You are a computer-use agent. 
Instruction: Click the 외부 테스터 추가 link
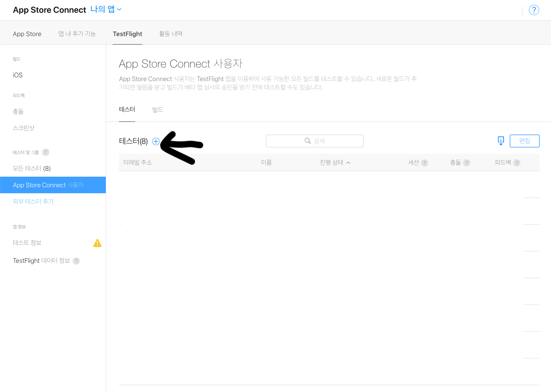(33, 201)
